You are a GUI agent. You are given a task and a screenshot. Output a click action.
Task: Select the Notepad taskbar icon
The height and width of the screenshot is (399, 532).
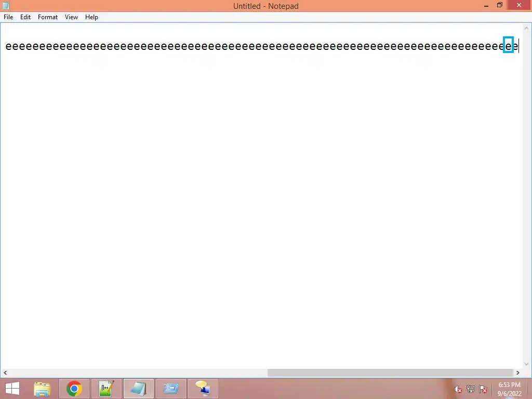tap(138, 389)
